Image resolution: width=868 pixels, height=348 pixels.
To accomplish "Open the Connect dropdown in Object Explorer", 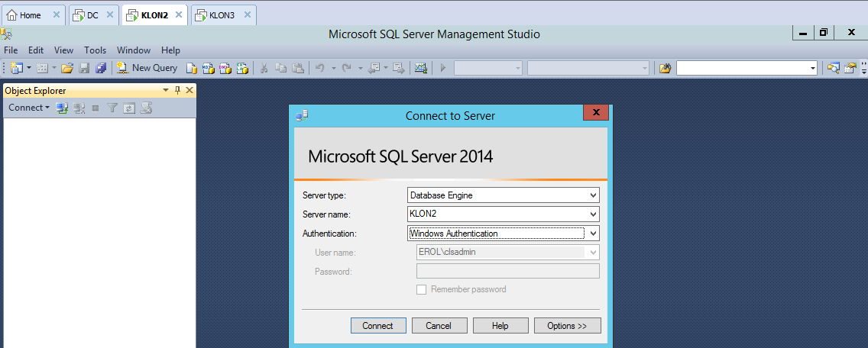I will (29, 108).
